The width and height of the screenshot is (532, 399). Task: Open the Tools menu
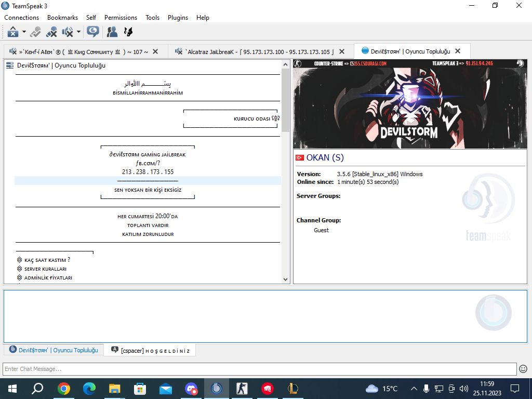click(152, 18)
